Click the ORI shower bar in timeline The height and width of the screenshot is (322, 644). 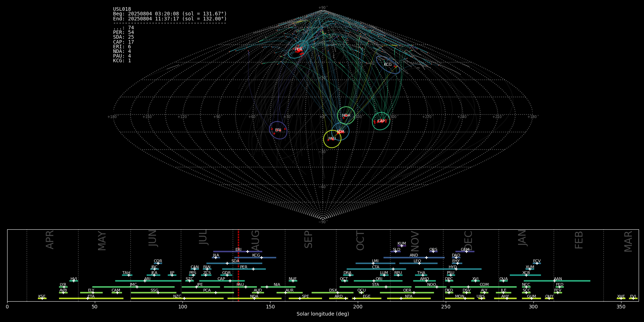coord(378,281)
